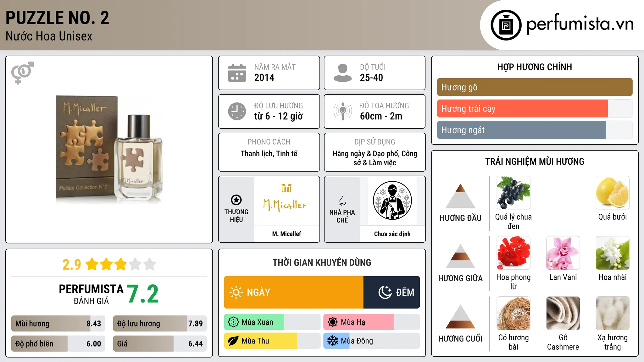The image size is (644, 362).
Task: Click the 2014 launch year value
Action: [x=264, y=78]
